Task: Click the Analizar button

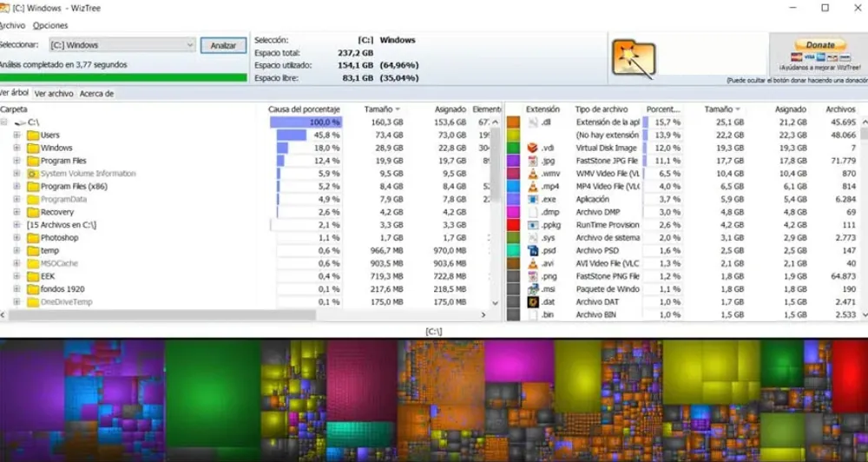Action: [223, 45]
